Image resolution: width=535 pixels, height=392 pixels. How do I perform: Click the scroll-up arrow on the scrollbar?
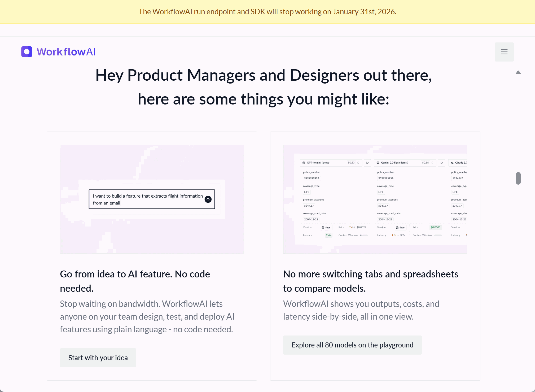(518, 73)
